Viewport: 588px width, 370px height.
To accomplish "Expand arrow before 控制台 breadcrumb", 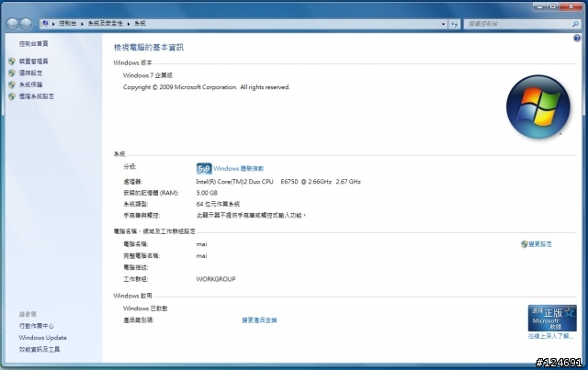I will [x=53, y=24].
